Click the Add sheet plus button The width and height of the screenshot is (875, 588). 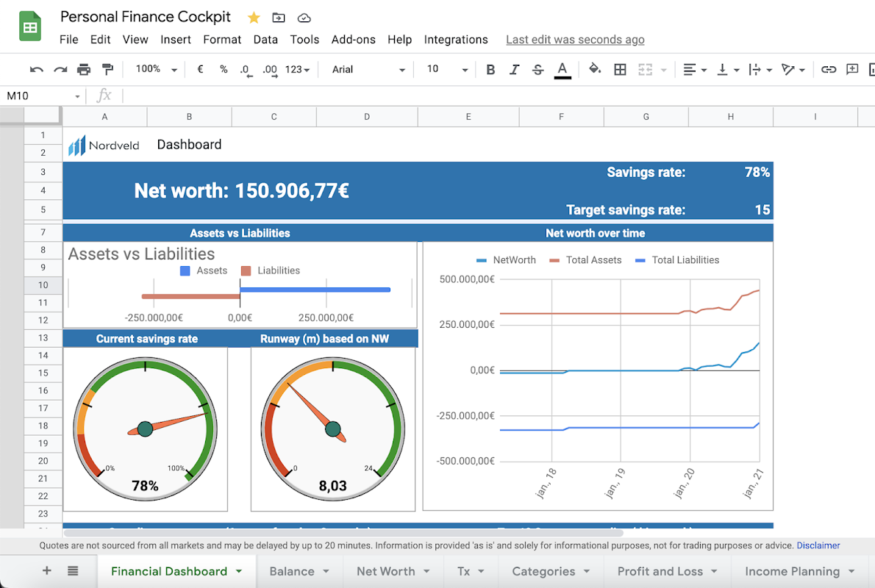coord(47,570)
